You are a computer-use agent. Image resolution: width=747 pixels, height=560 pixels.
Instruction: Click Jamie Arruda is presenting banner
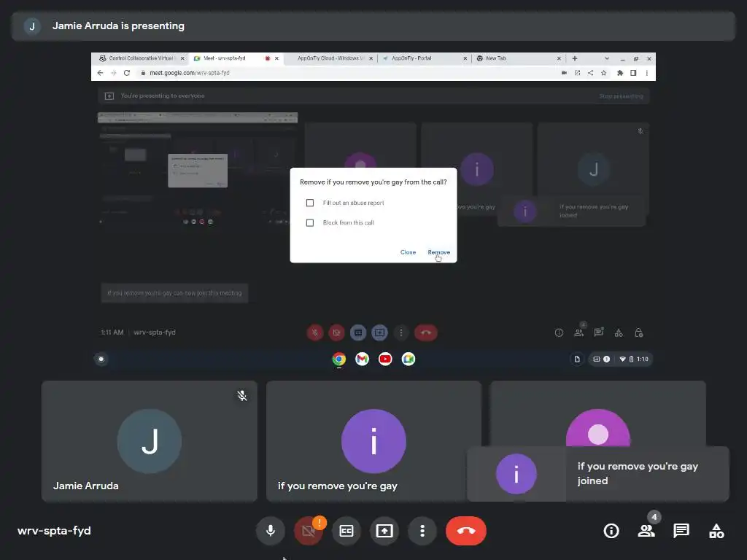click(373, 26)
